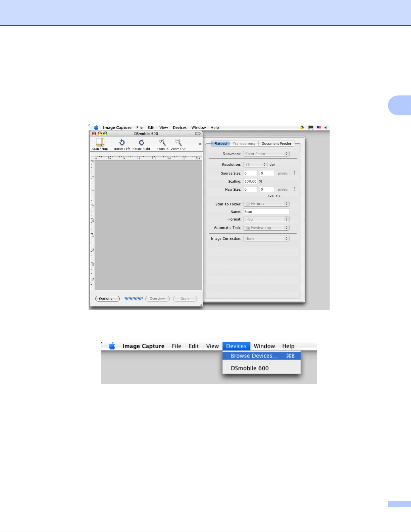This screenshot has width=411, height=532.
Task: Open the Help menu in the upper menu bar
Action: pyautogui.click(x=215, y=128)
